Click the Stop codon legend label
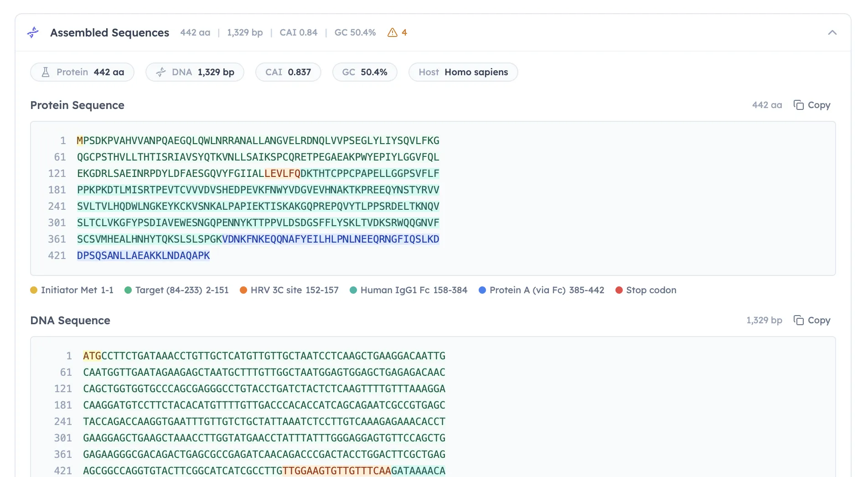This screenshot has height=477, width=868. pyautogui.click(x=651, y=290)
